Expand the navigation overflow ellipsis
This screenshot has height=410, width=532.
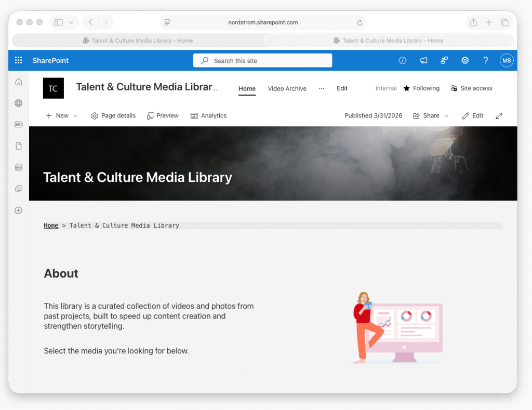click(x=322, y=88)
